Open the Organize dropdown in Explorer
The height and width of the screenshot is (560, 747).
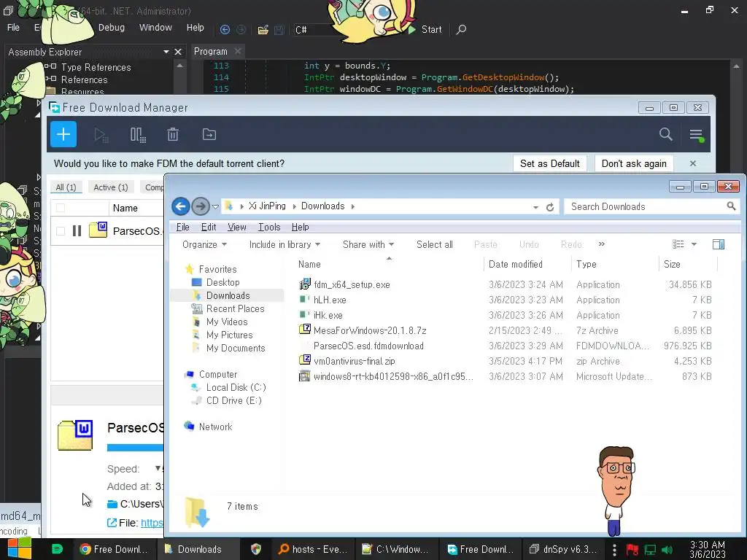point(204,244)
